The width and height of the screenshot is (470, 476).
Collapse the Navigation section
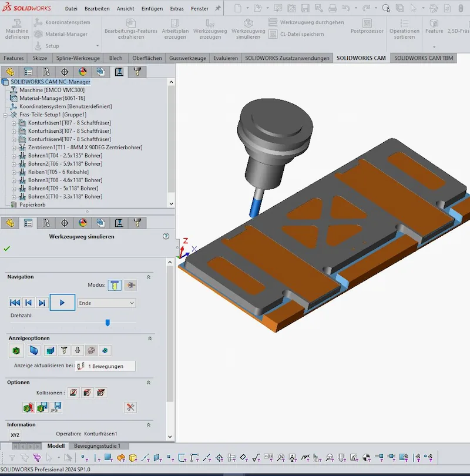[149, 277]
